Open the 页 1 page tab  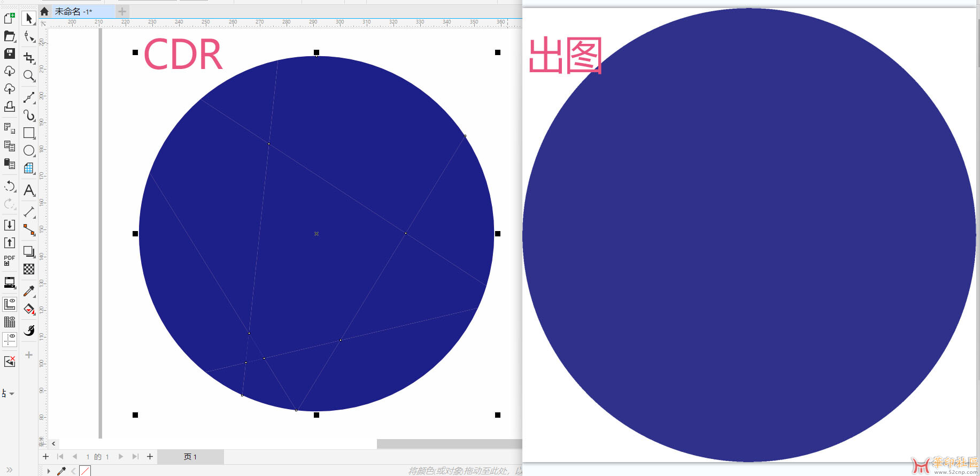190,457
